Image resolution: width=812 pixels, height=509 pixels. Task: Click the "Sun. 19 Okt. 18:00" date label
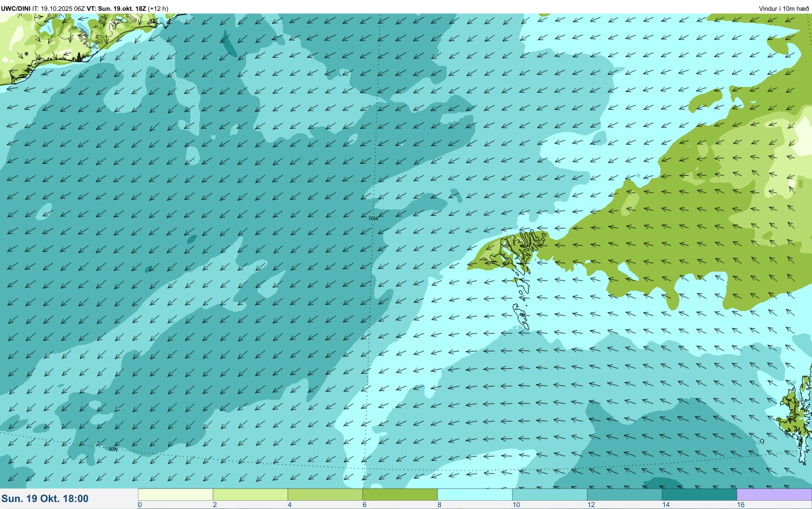(x=45, y=499)
